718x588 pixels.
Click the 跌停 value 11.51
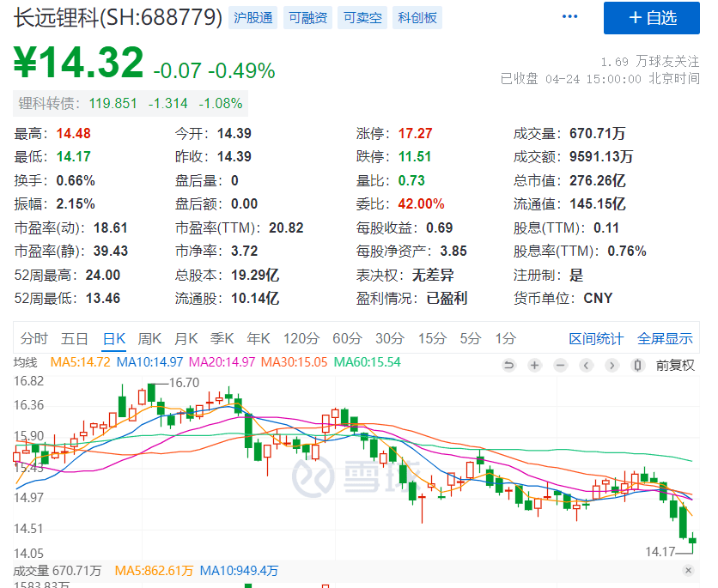[415, 157]
